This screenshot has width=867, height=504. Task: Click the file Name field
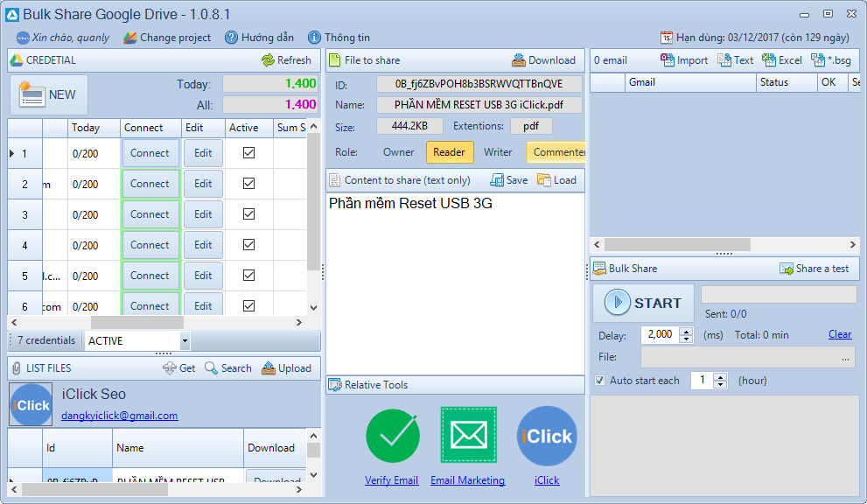pos(479,105)
